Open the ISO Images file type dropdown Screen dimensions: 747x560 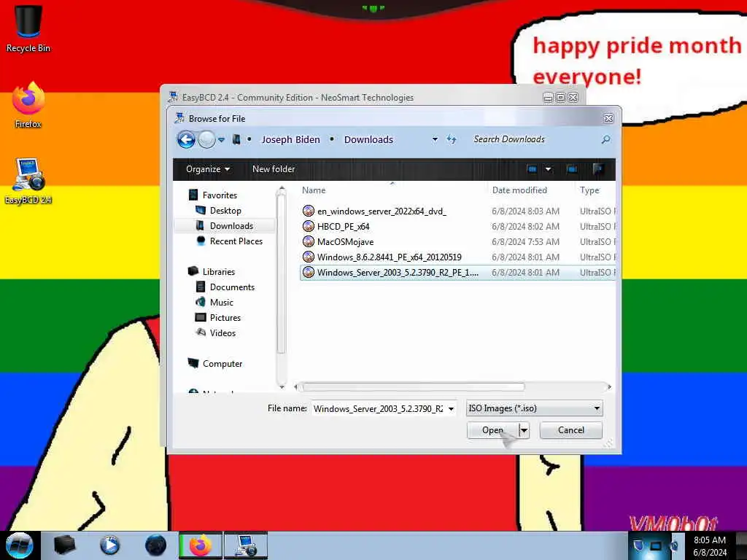coord(534,408)
